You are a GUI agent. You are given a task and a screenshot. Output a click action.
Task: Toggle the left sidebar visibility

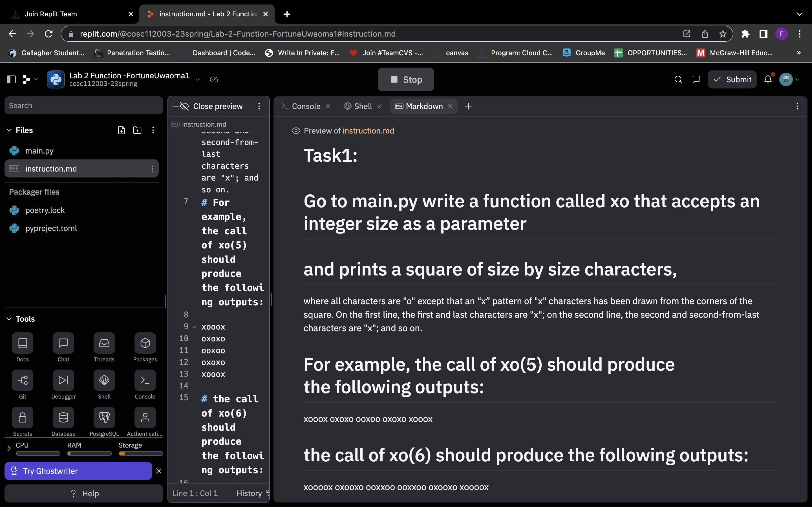pos(11,79)
